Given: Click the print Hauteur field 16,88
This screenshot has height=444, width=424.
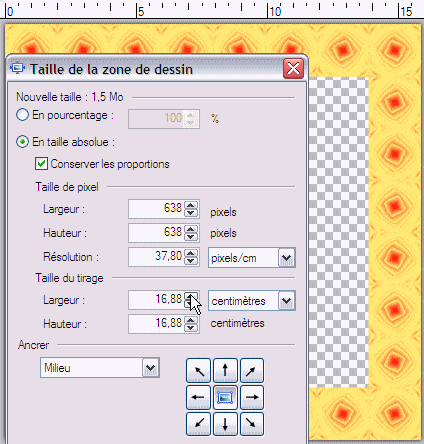Looking at the screenshot, I should (157, 324).
